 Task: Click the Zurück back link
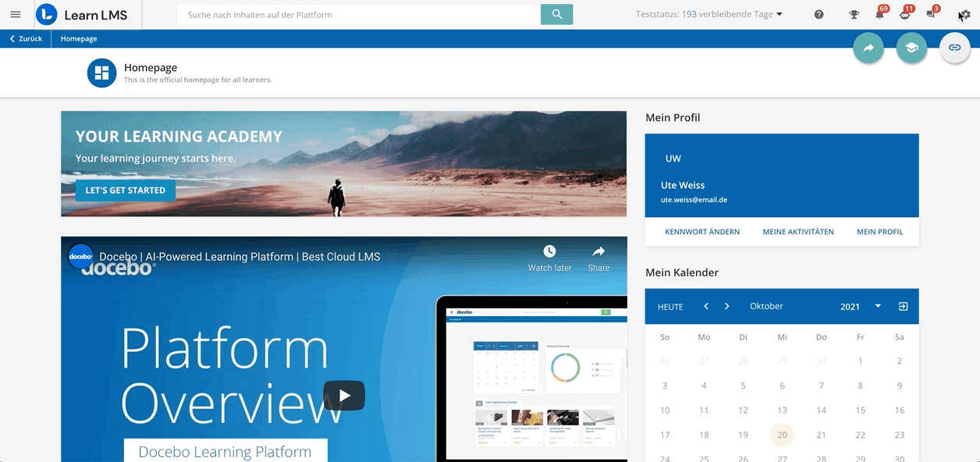(26, 38)
